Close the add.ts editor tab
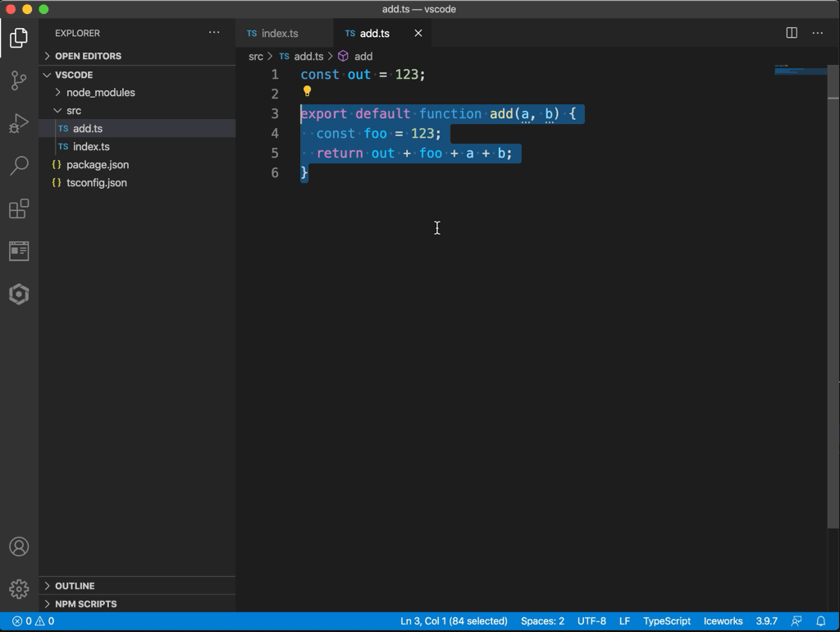 tap(418, 34)
